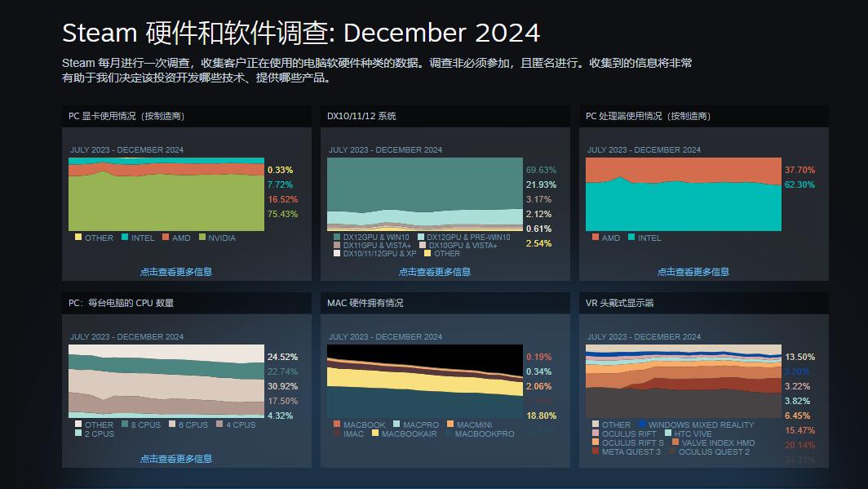Viewport: 868px width, 489px height.
Task: Click the yellow OTHER swatch in GPU legend
Action: pos(78,238)
